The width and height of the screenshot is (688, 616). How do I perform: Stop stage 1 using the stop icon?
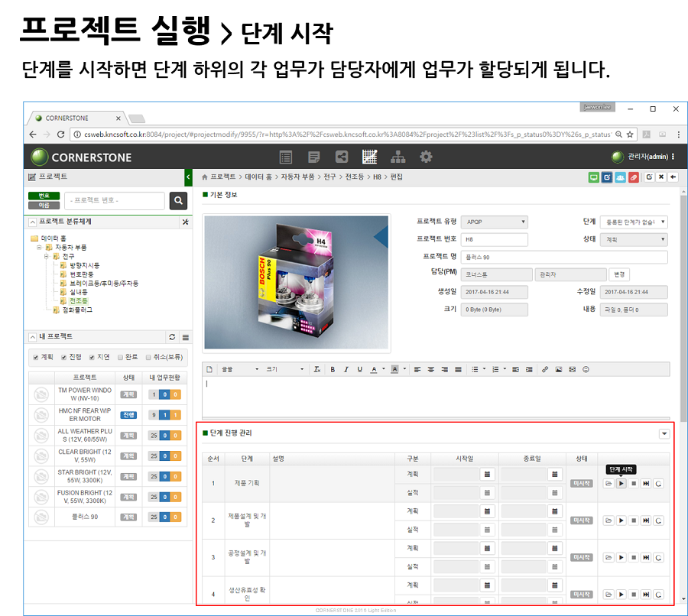point(634,484)
